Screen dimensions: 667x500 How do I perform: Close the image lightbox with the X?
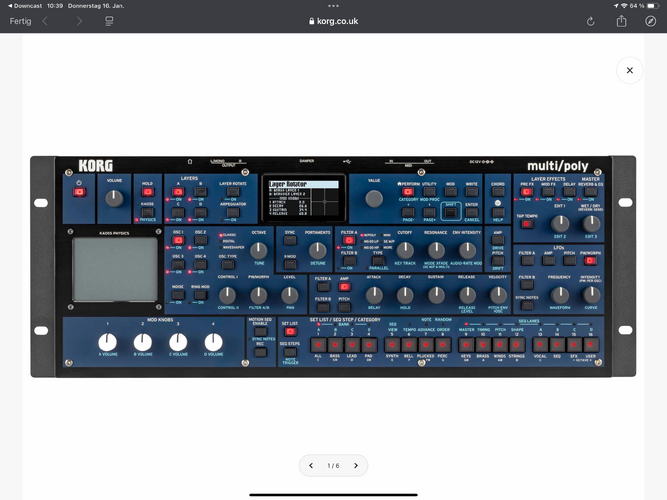click(629, 70)
